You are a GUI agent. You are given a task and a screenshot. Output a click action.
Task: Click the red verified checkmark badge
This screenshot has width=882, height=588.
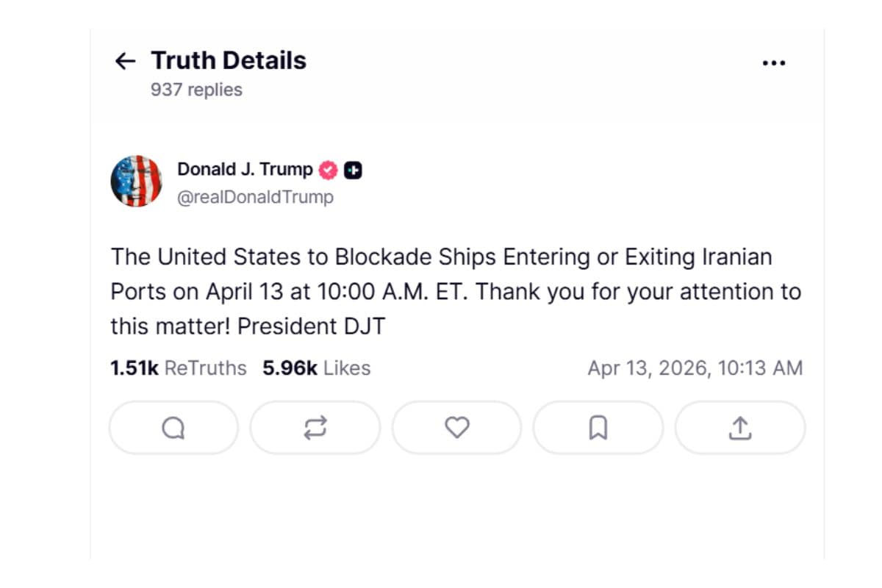(x=328, y=170)
